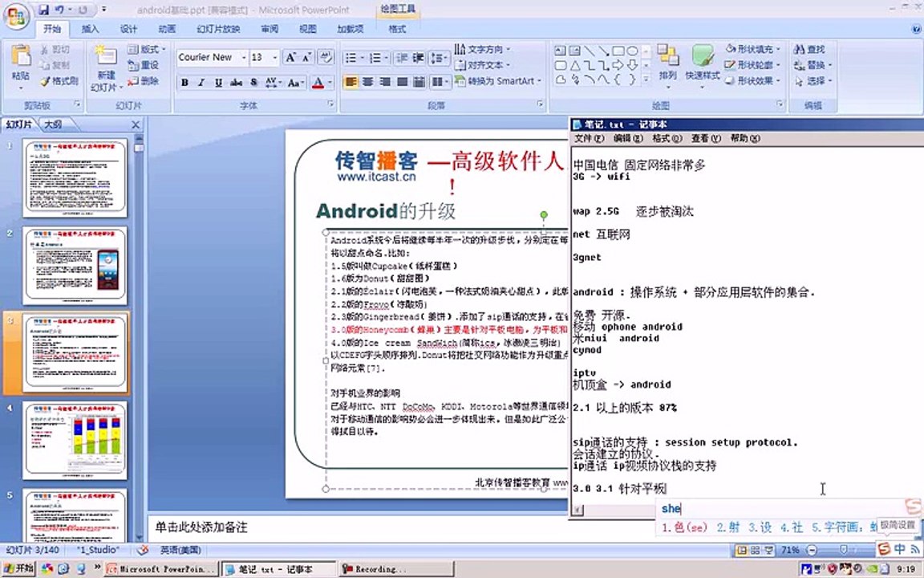Open the font color dropdown arrow

click(330, 83)
